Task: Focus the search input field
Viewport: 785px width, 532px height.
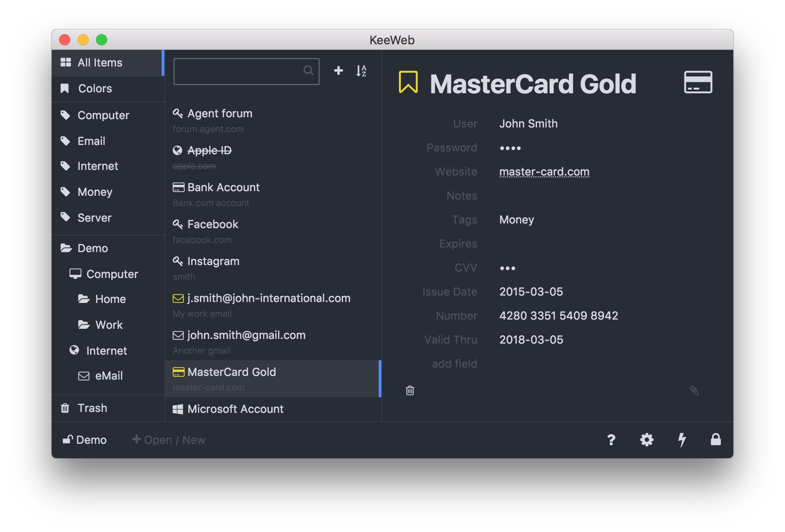Action: pos(246,71)
